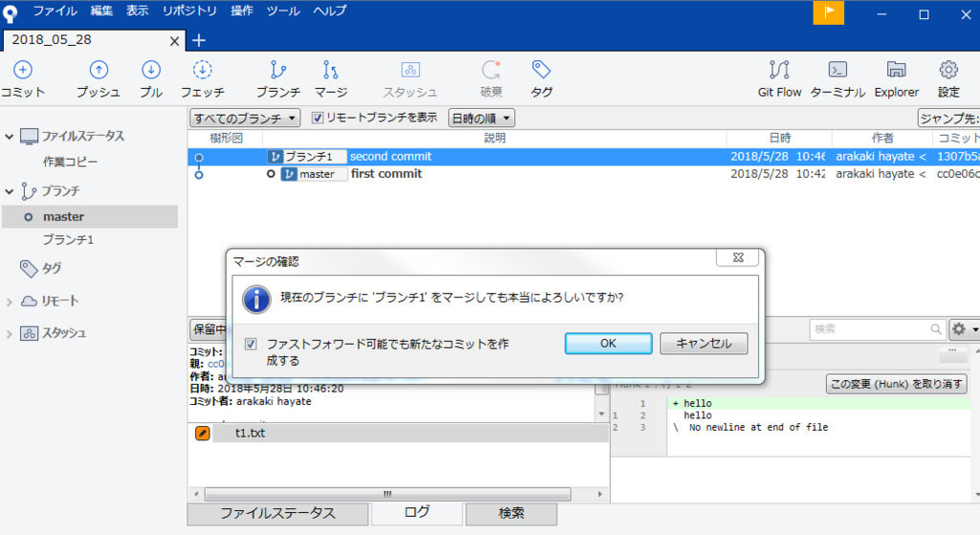Click the プル (Pull) toolbar icon

(150, 70)
